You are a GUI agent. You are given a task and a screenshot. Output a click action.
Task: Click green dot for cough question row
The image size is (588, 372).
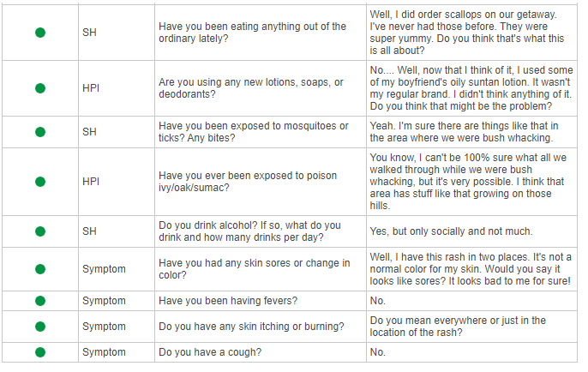40,352
